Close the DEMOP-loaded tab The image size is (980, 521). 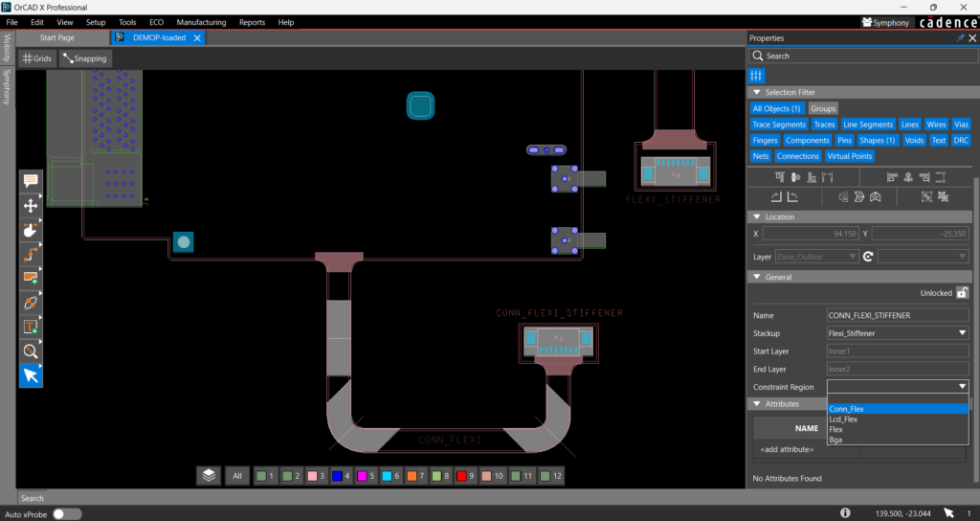(197, 38)
